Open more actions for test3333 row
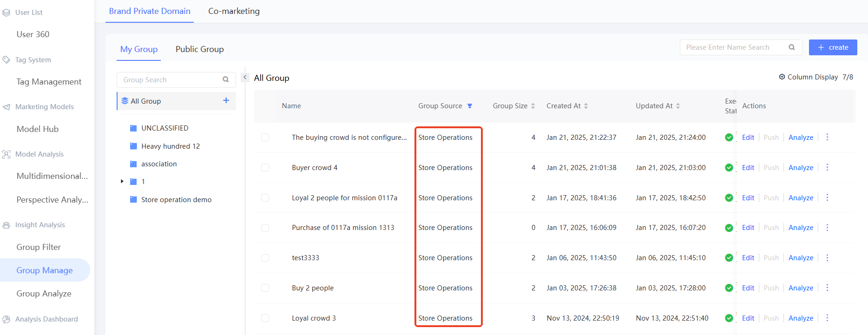 [x=827, y=258]
